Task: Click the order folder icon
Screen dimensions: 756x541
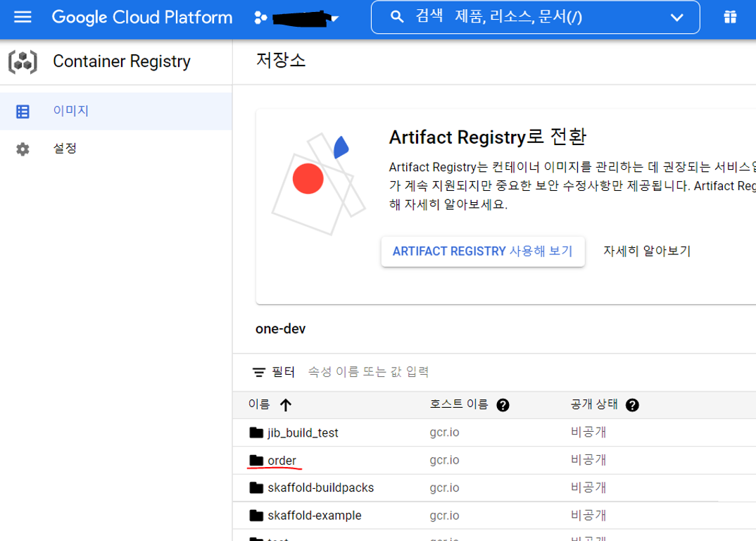Action: pos(256,461)
